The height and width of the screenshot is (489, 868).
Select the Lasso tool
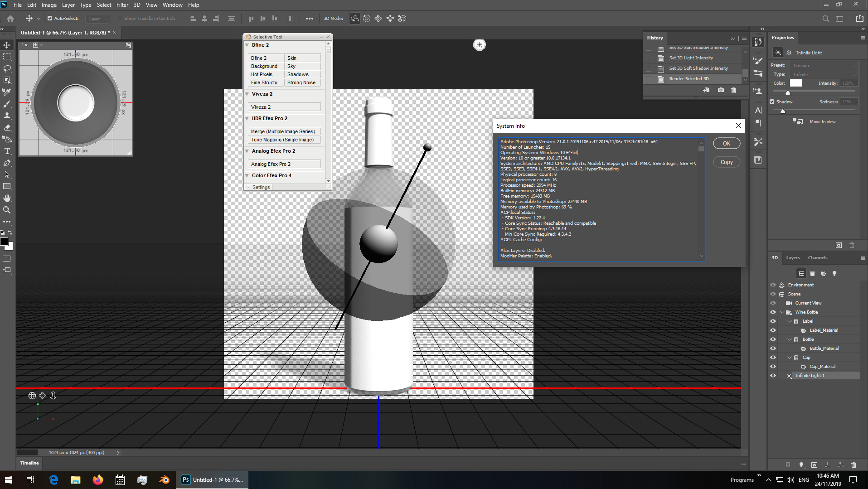[x=7, y=68]
